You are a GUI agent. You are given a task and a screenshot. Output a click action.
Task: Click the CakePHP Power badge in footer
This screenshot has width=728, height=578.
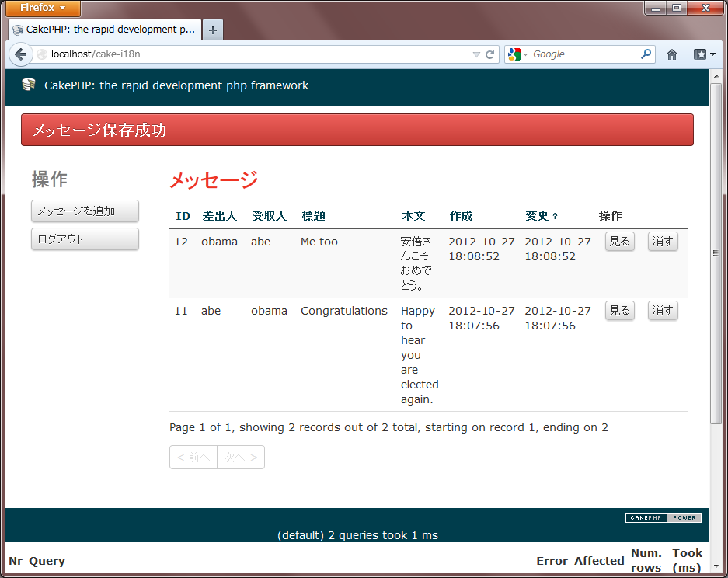pos(663,517)
